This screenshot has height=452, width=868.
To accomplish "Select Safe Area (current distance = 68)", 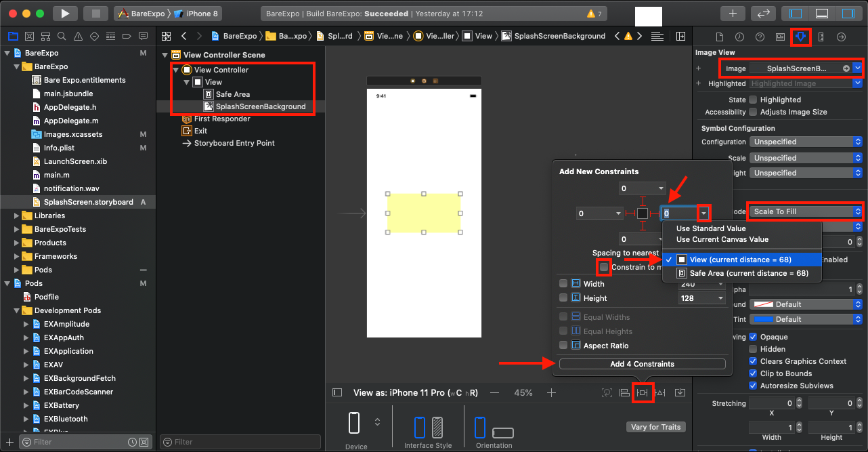I will 742,273.
